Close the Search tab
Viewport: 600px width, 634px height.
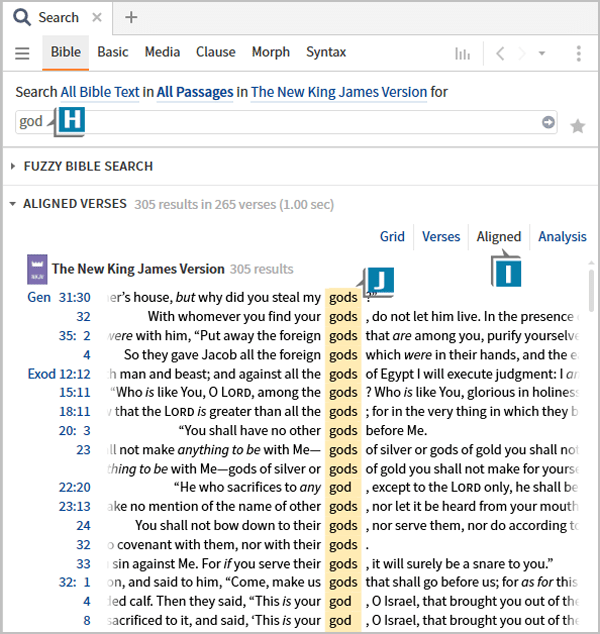(97, 17)
